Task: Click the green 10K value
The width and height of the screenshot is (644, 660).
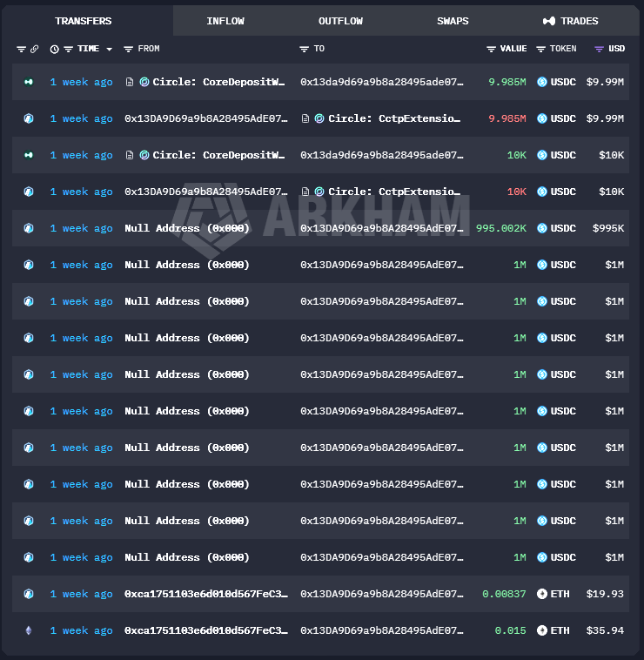Action: (x=517, y=155)
